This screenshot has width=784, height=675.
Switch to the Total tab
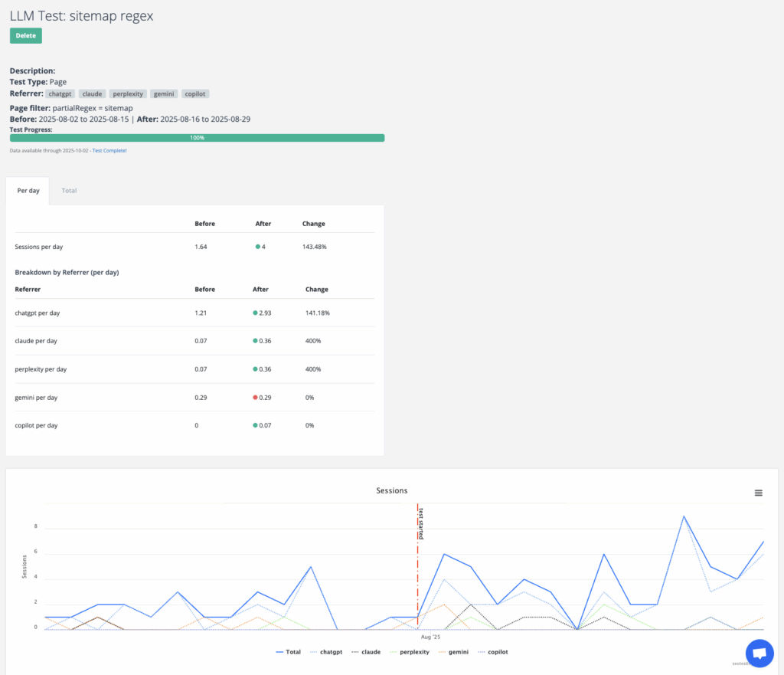69,190
